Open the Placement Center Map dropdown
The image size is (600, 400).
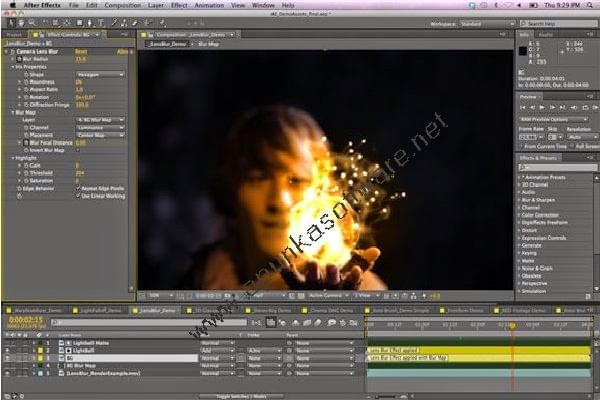[x=100, y=135]
